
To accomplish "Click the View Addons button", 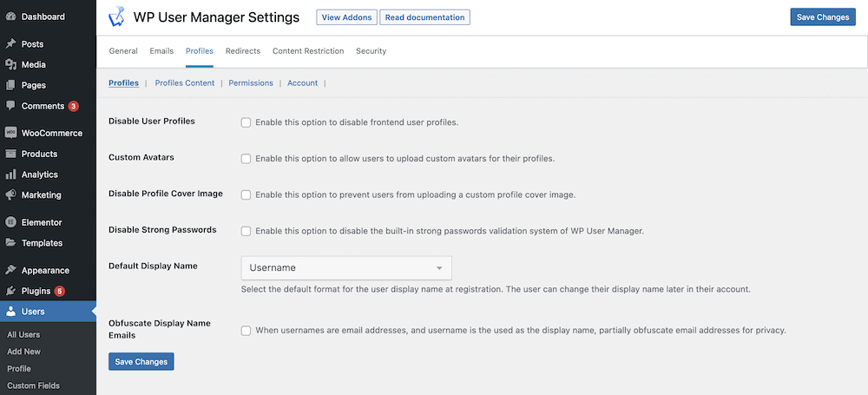I will (347, 17).
